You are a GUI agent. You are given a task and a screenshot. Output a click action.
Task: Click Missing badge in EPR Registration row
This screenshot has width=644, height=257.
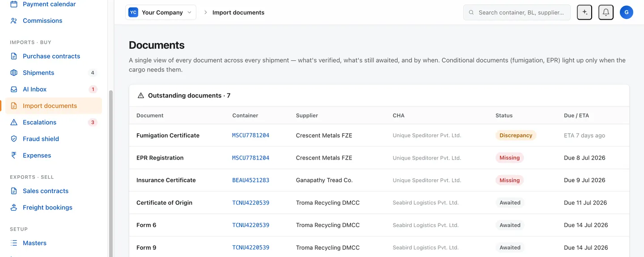tap(509, 158)
